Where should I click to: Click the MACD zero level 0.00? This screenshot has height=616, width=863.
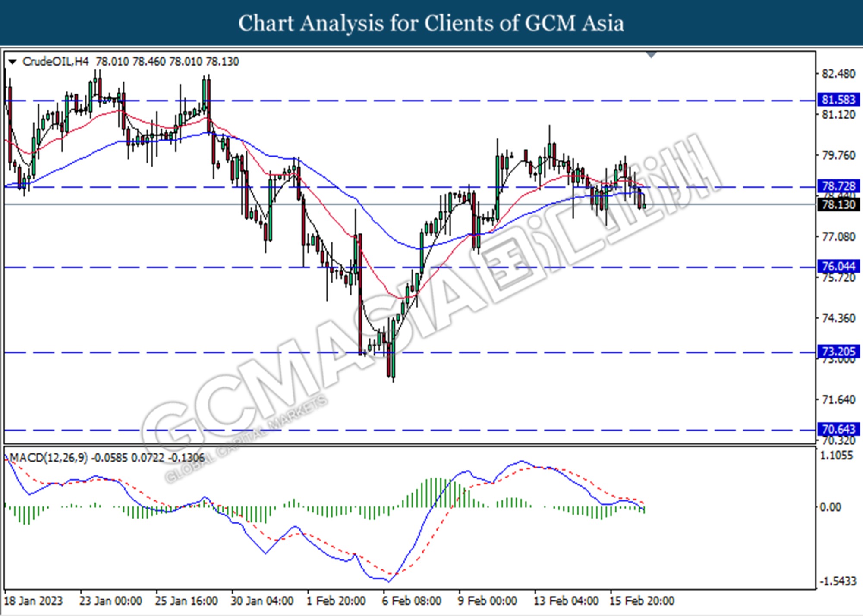(x=830, y=507)
